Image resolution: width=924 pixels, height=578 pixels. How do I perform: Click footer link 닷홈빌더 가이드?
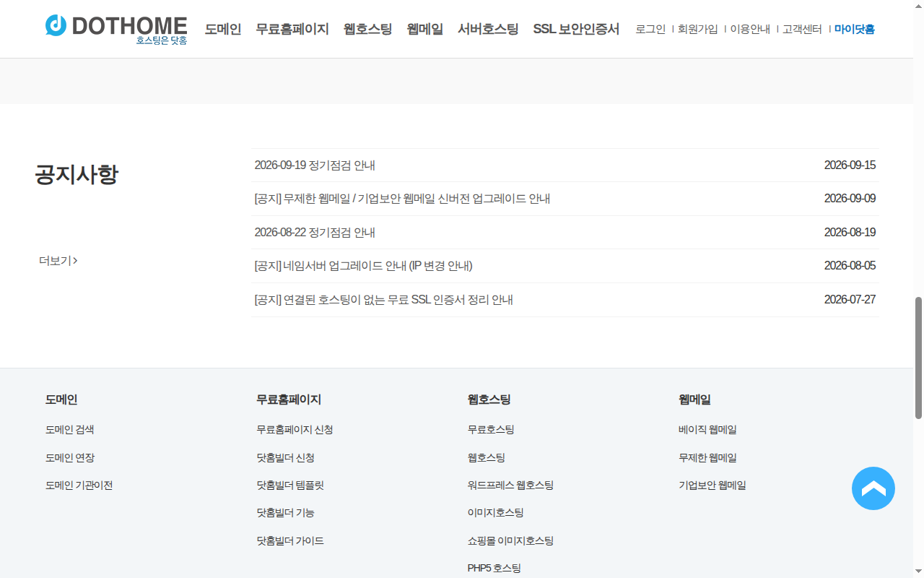(290, 541)
